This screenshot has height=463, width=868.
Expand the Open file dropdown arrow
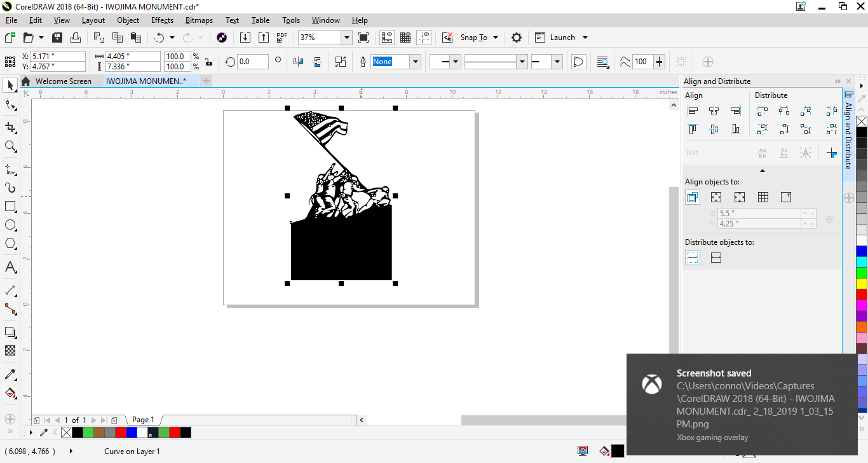[x=41, y=38]
